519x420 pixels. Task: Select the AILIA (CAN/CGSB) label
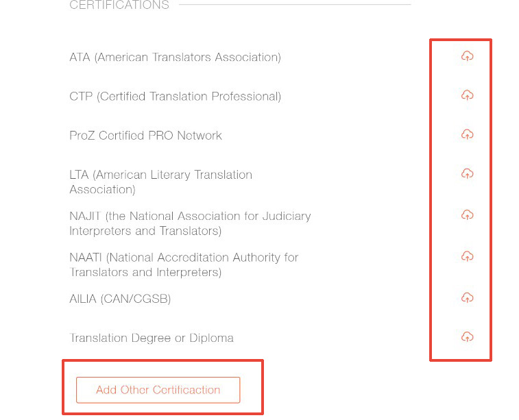(120, 299)
